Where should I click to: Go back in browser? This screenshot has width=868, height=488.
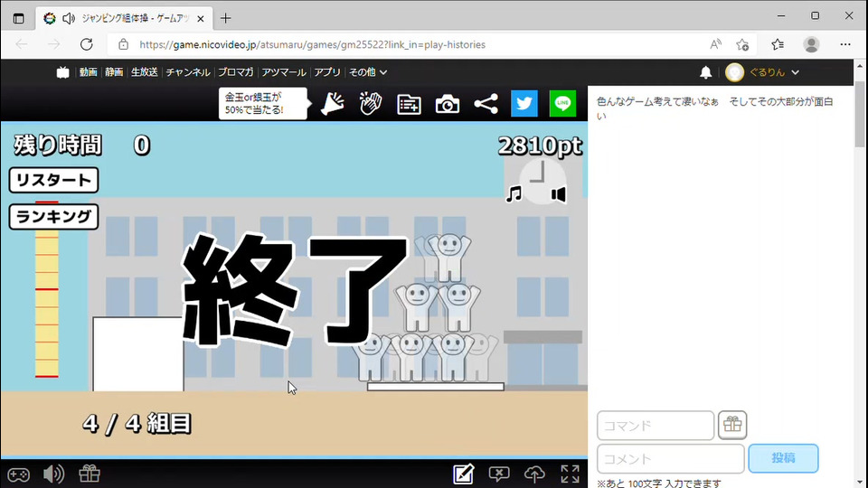pyautogui.click(x=22, y=44)
